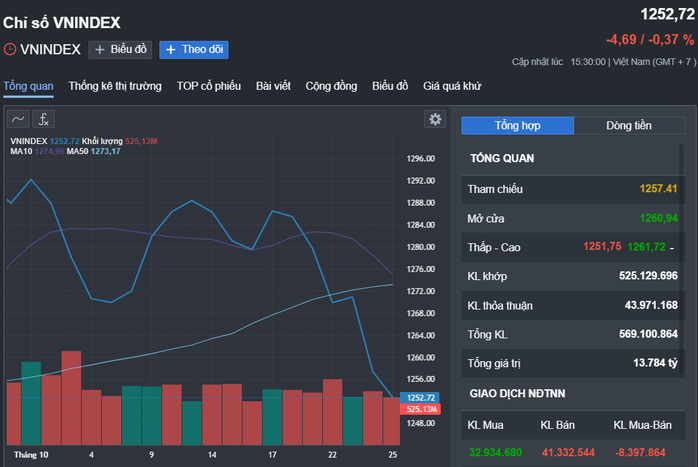Click the 22 date label on axis
Image resolution: width=698 pixels, height=467 pixels.
[333, 455]
